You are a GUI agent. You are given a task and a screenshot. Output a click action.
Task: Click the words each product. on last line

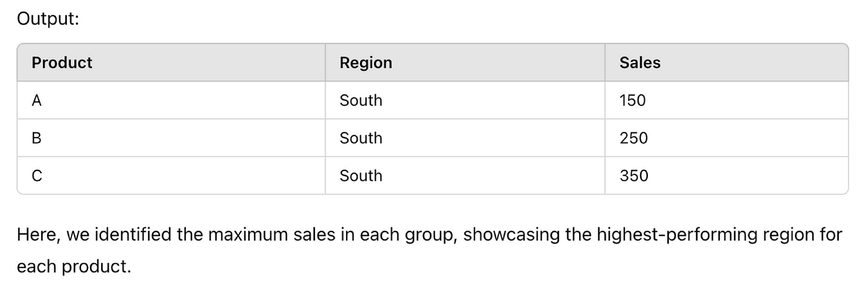click(x=74, y=267)
